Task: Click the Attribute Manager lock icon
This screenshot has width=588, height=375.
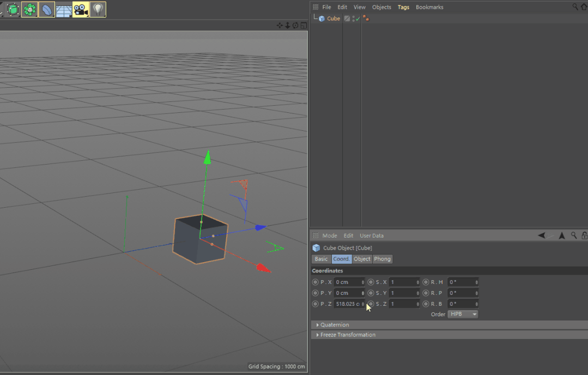Action: pyautogui.click(x=584, y=235)
